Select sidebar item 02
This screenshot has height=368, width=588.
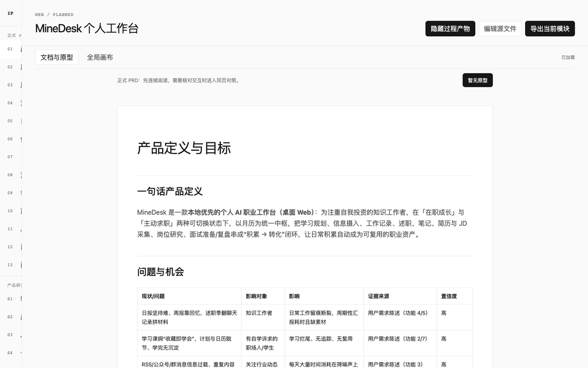tap(11, 67)
